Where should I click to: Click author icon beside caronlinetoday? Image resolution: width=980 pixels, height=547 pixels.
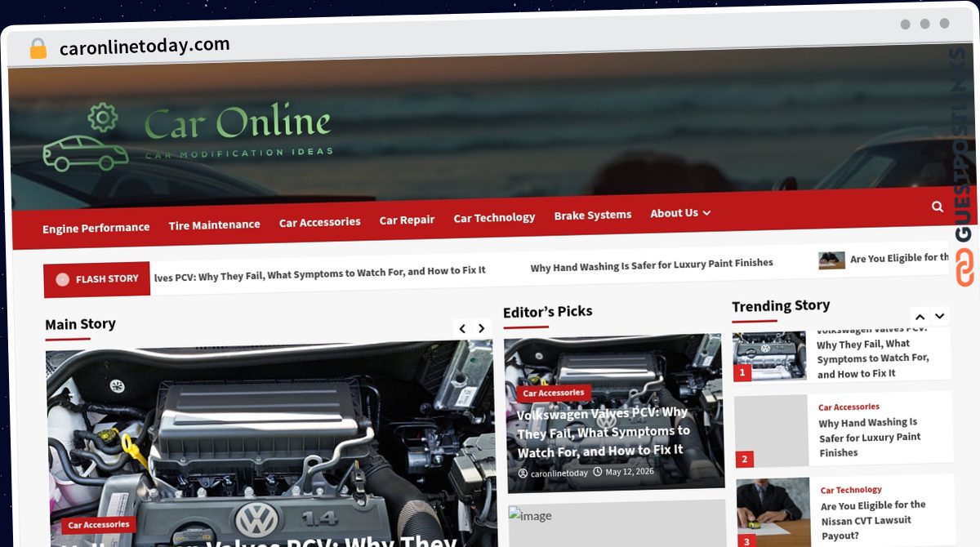(x=523, y=474)
